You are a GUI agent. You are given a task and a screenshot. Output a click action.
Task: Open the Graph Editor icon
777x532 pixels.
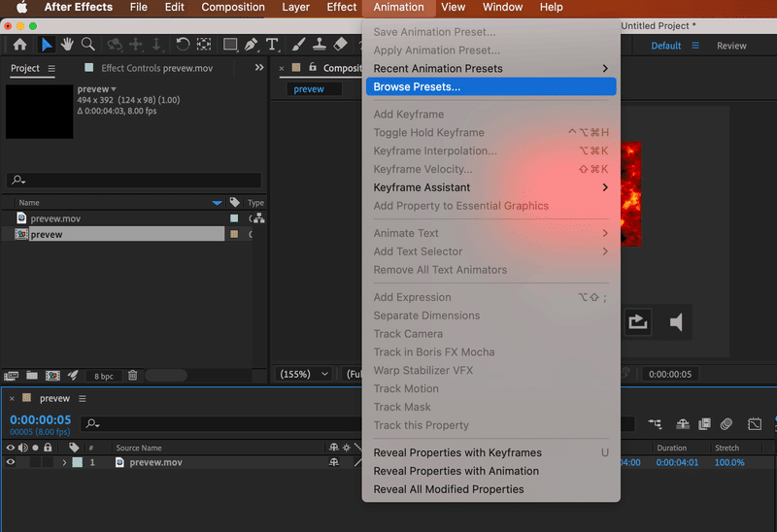[755, 423]
